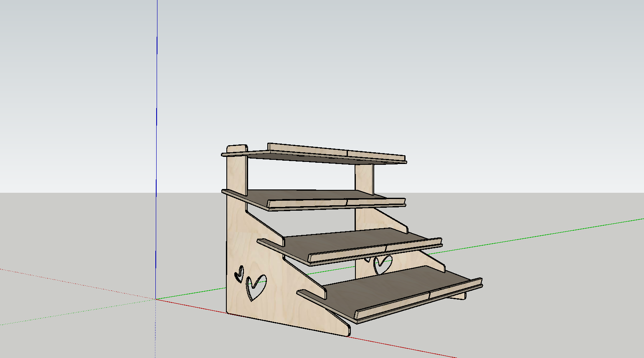Click the solid blue vertical axis line
This screenshot has width=644, height=358.
[157, 125]
